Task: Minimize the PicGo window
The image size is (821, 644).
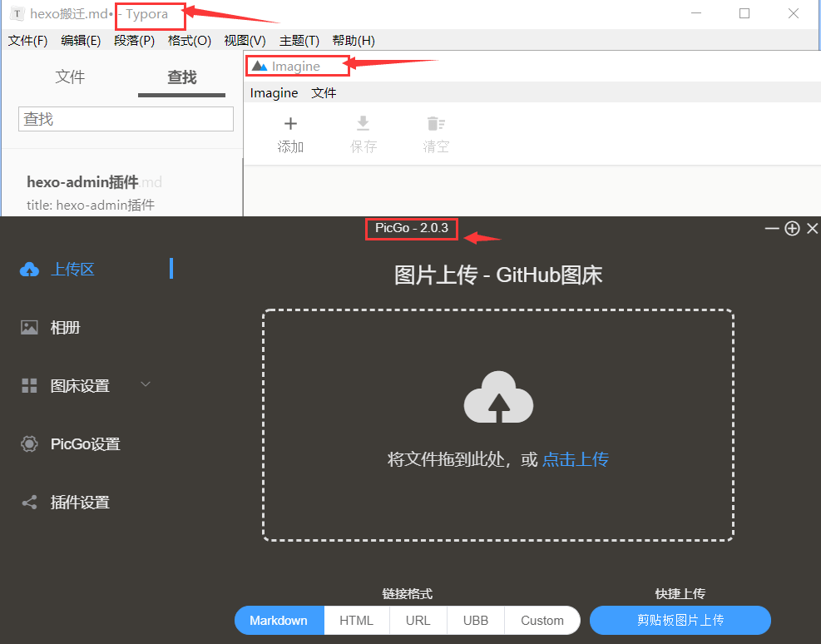Action: click(772, 228)
